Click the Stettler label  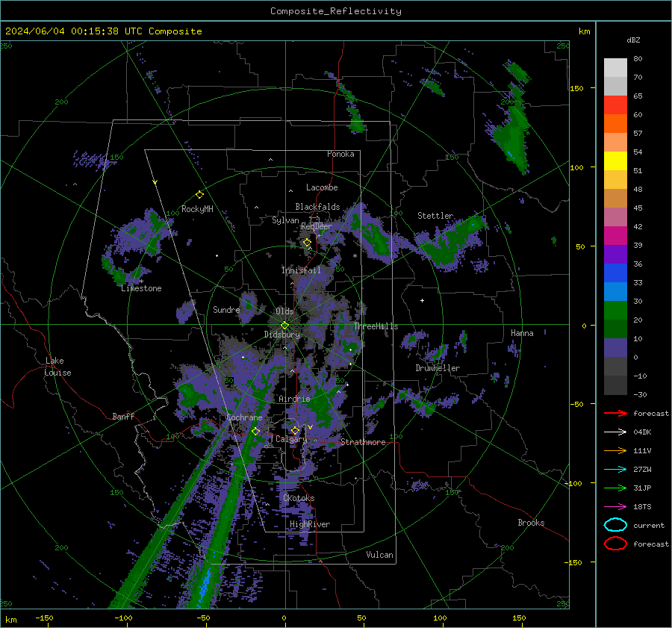point(435,216)
